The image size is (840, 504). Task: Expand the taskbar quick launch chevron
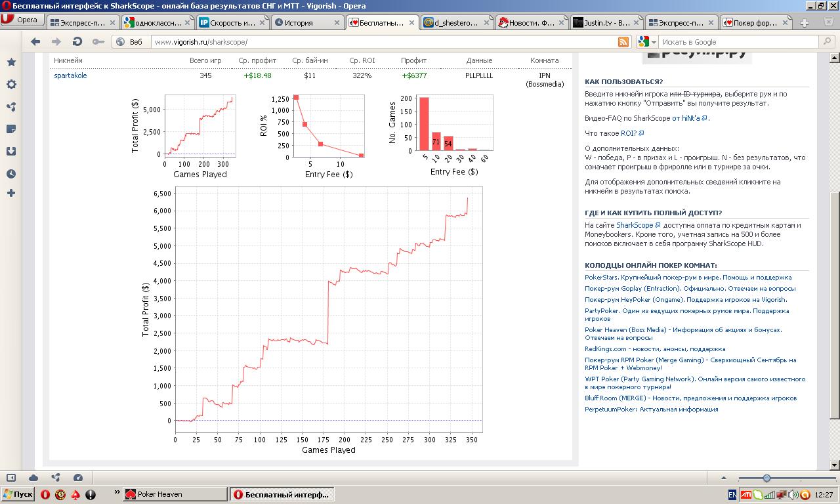pos(117,492)
